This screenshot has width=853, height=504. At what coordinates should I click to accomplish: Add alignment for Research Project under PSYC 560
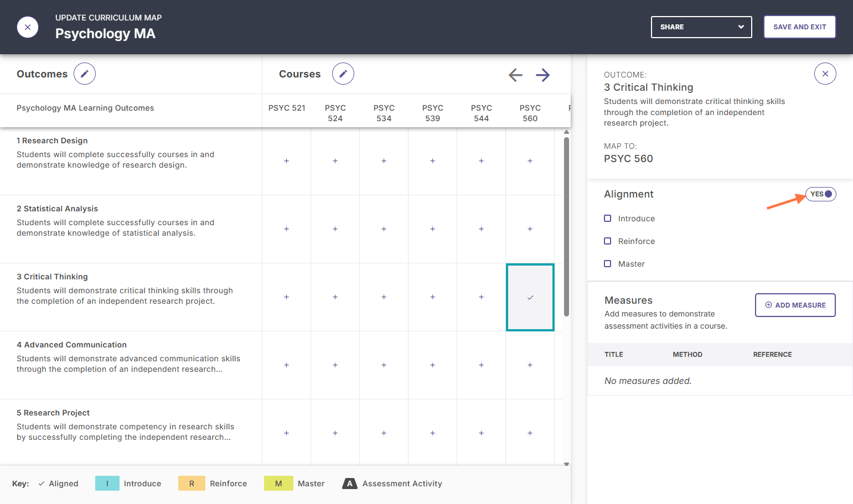click(530, 433)
